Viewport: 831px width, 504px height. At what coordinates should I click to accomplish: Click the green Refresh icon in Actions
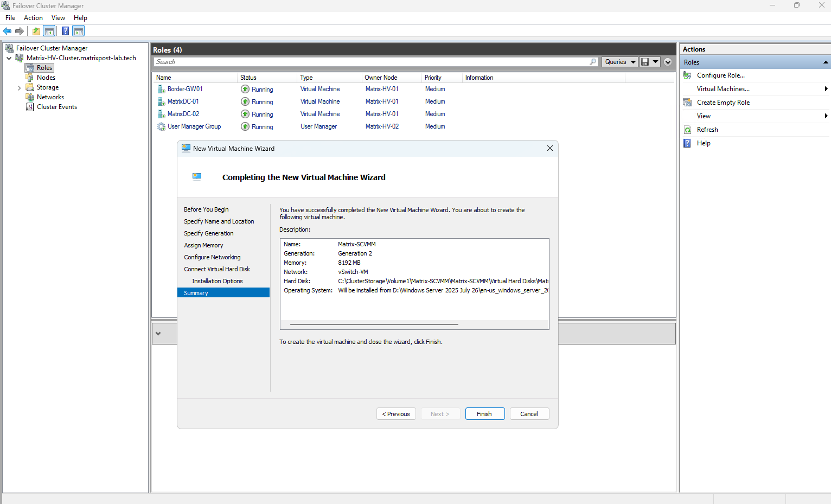click(687, 130)
